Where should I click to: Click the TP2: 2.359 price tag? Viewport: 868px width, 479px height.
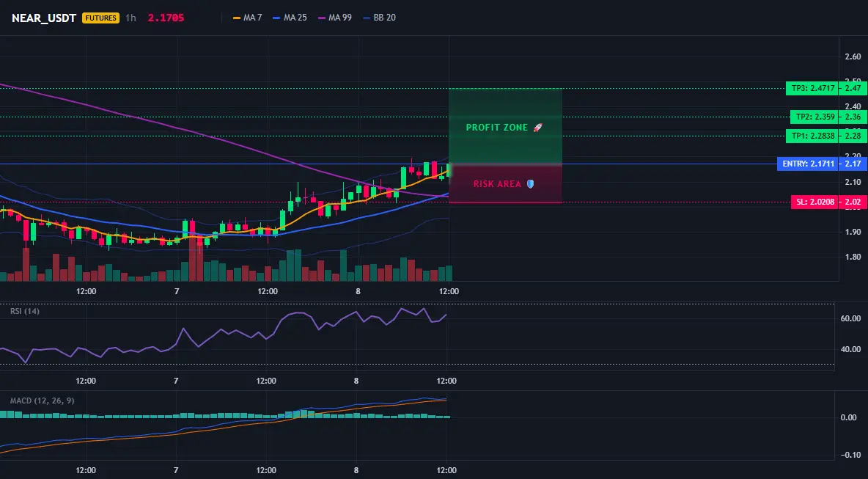point(814,117)
